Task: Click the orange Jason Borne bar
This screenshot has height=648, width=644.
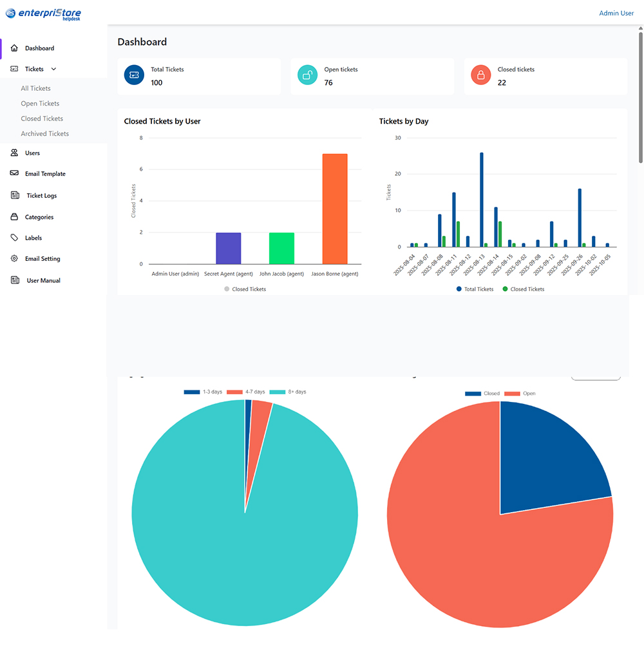Action: (x=334, y=209)
